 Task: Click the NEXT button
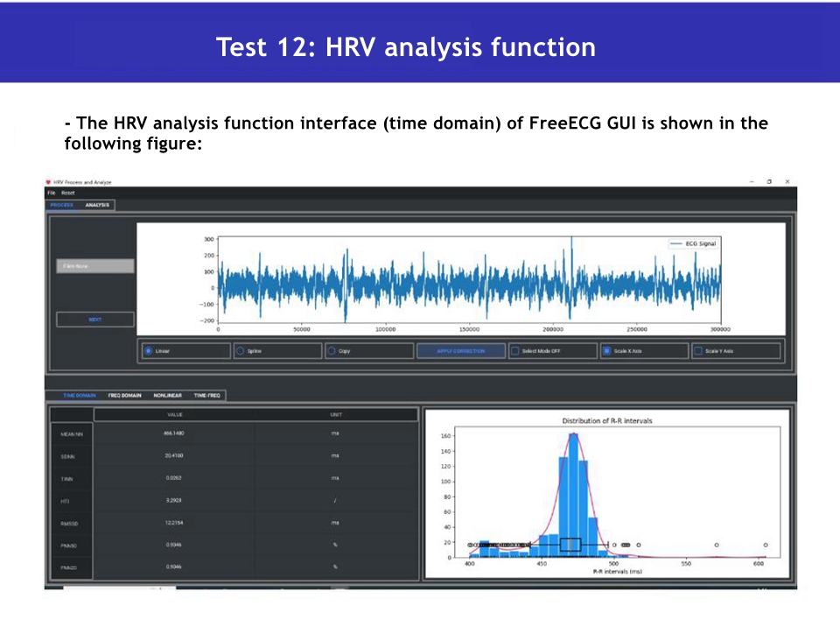95,320
